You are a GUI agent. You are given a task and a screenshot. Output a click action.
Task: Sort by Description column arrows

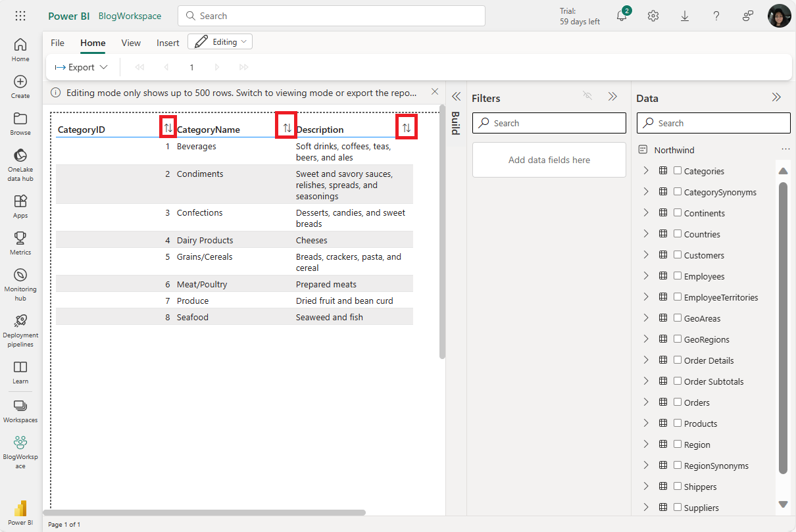point(407,128)
